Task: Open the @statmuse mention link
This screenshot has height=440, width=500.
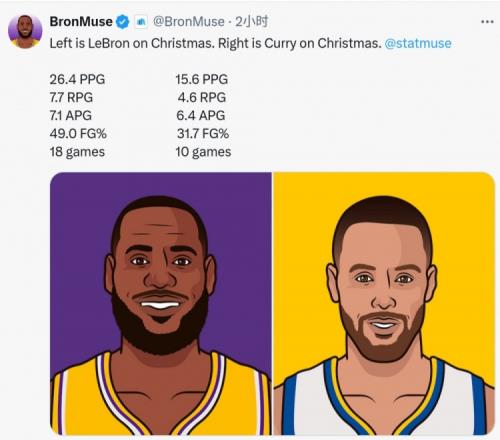Action: pyautogui.click(x=418, y=43)
